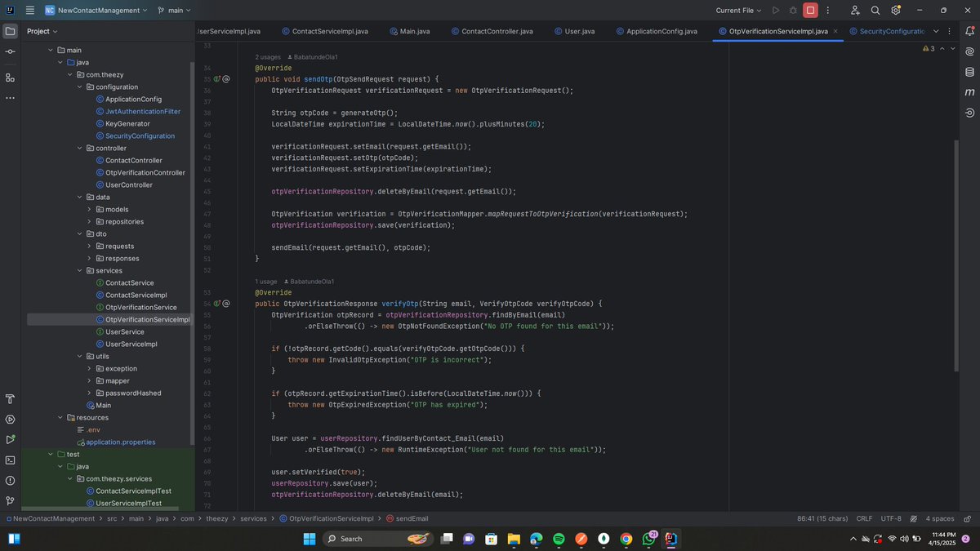Open the Structure tool window icon
Image resolution: width=980 pixels, height=551 pixels.
tap(10, 78)
